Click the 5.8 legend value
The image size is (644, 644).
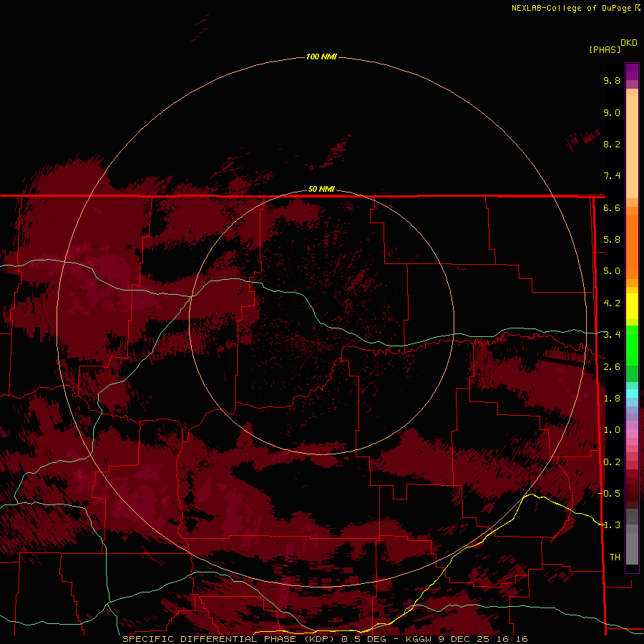612,240
